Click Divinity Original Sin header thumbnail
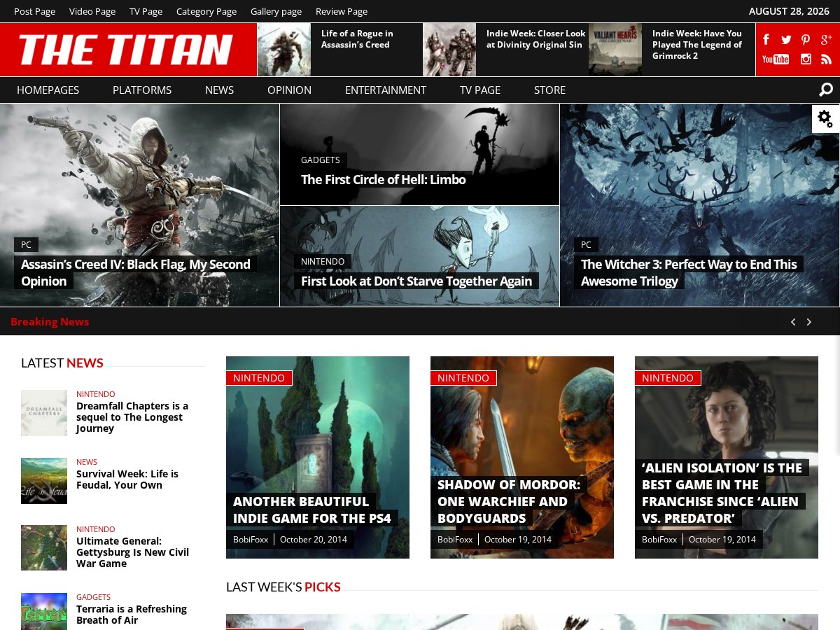 [449, 50]
